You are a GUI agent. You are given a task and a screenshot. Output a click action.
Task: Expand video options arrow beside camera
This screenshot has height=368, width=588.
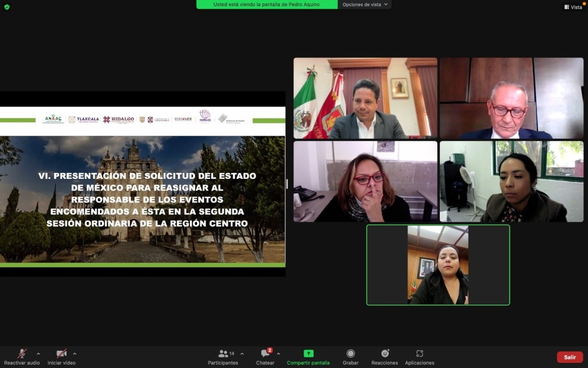[x=75, y=354]
